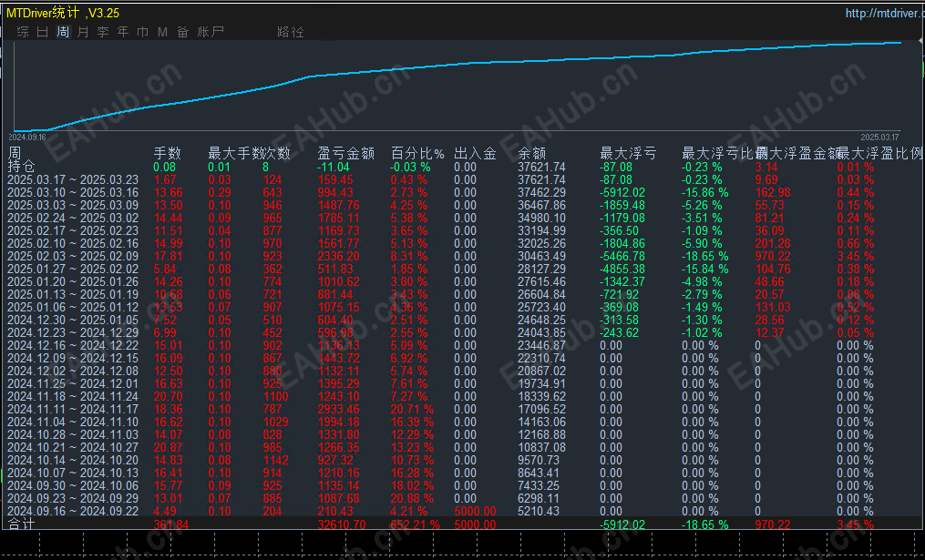Image resolution: width=925 pixels, height=560 pixels.
Task: Select week row 2024.12.23 ~ 2024.12.29
Action: tap(73, 332)
